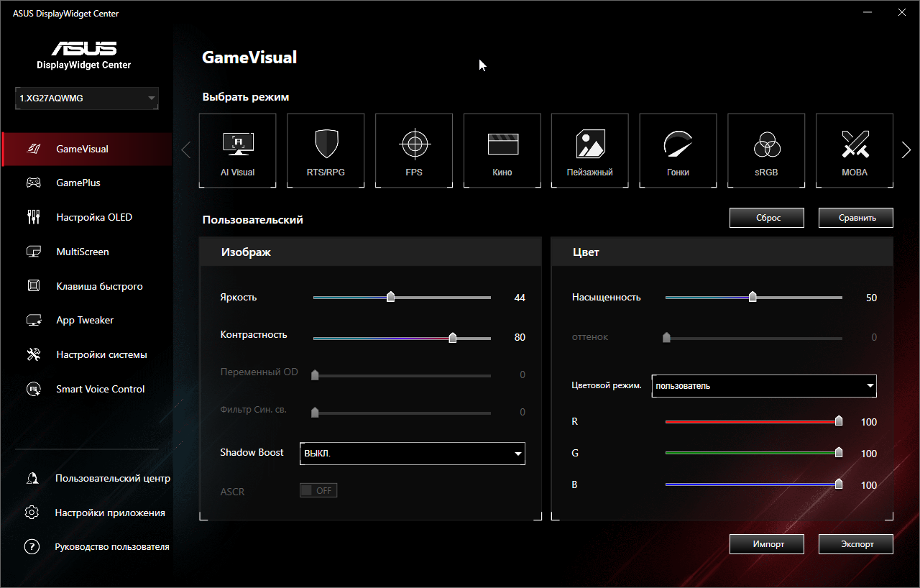This screenshot has height=588, width=920.
Task: Click the green G channel slider handle
Action: pyautogui.click(x=839, y=453)
